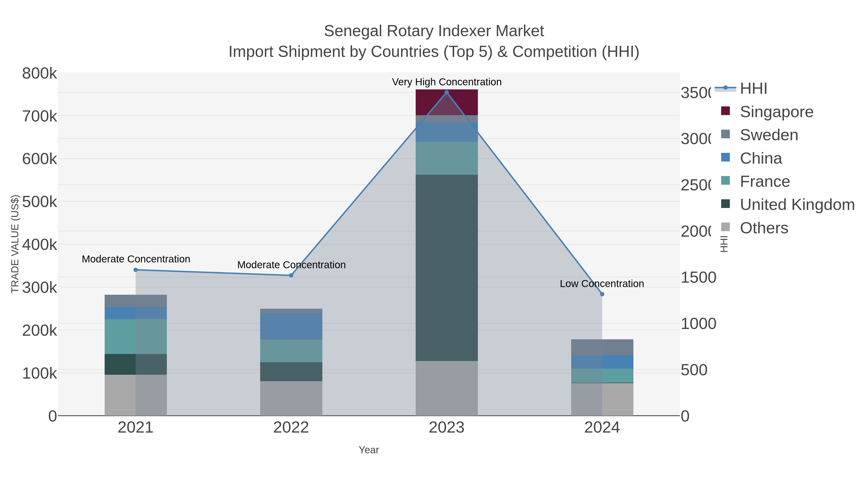Viewport: 868px width, 488px height.
Task: Click the 'Low Concentration' annotation
Action: coord(602,284)
